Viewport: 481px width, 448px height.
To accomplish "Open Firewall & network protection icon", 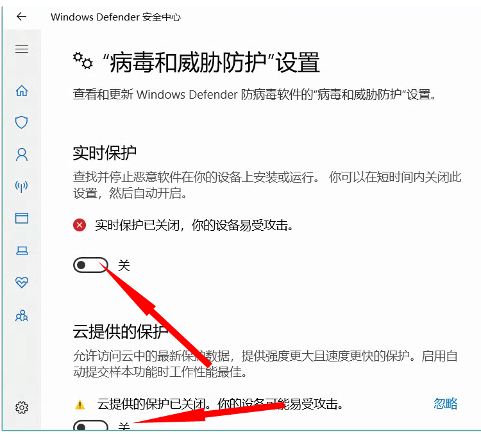I will (x=21, y=186).
